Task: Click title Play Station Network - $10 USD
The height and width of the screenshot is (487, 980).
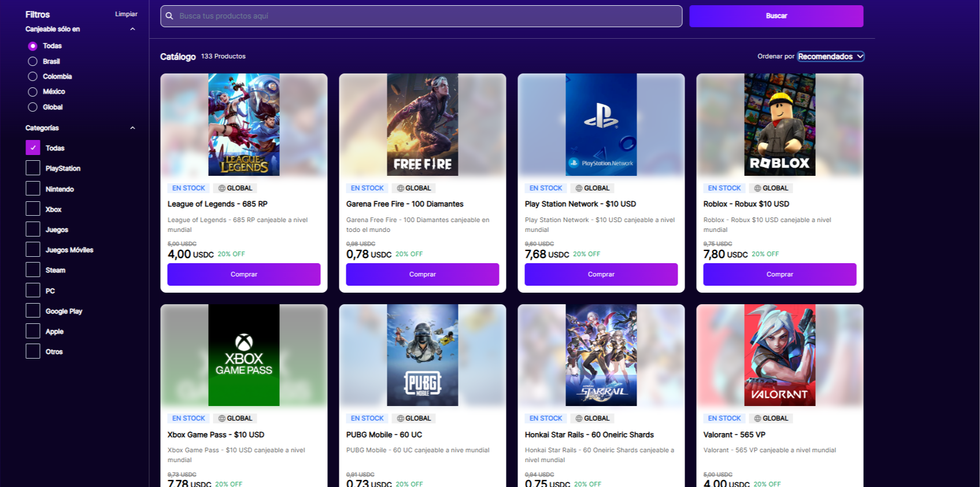Action: [x=580, y=204]
